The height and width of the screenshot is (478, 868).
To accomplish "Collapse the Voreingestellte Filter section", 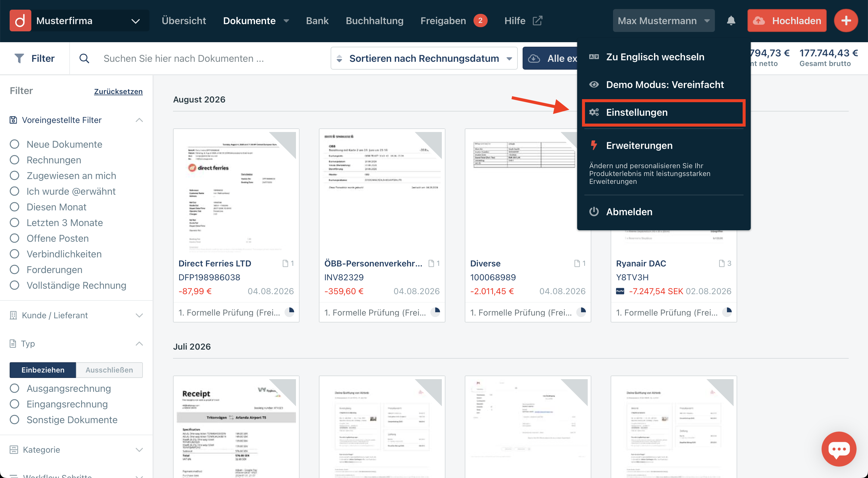I will tap(139, 120).
